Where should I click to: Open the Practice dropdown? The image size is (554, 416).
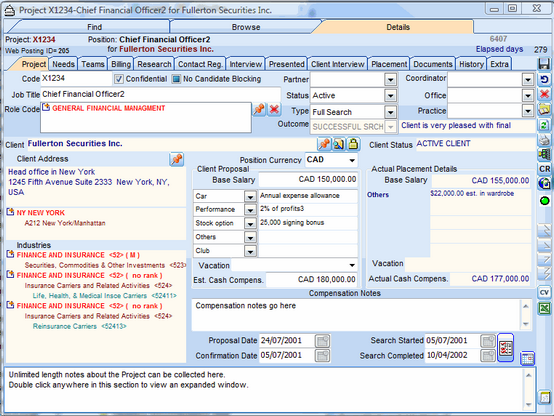[x=528, y=111]
